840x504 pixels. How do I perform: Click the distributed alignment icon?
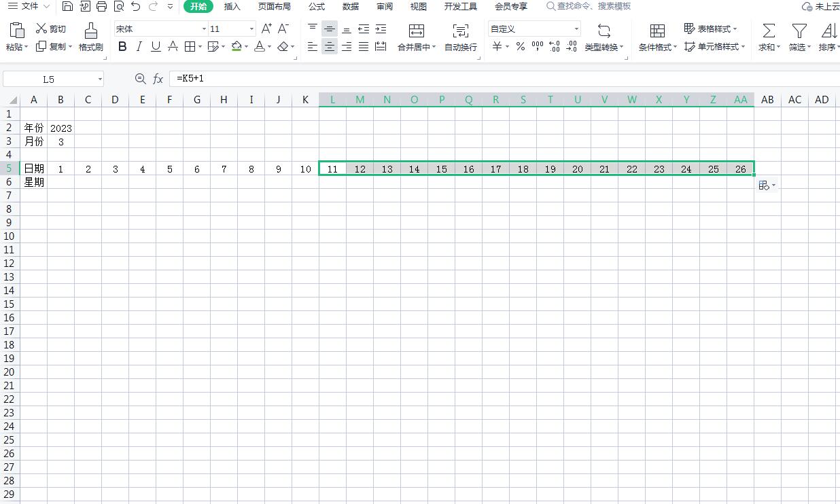[x=381, y=47]
